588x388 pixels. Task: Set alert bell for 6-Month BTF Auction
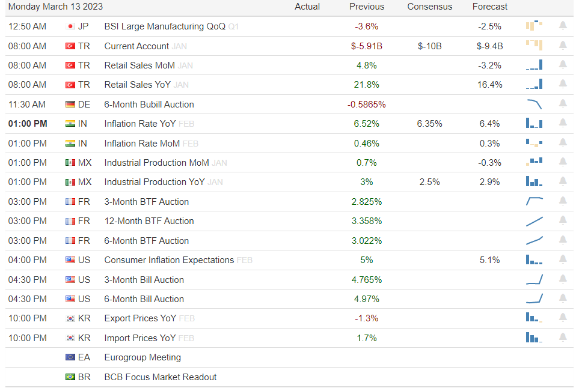click(563, 240)
